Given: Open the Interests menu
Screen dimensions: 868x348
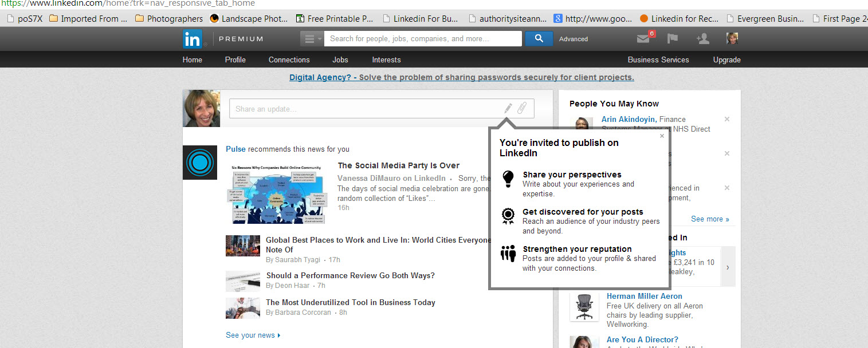Looking at the screenshot, I should [x=387, y=60].
